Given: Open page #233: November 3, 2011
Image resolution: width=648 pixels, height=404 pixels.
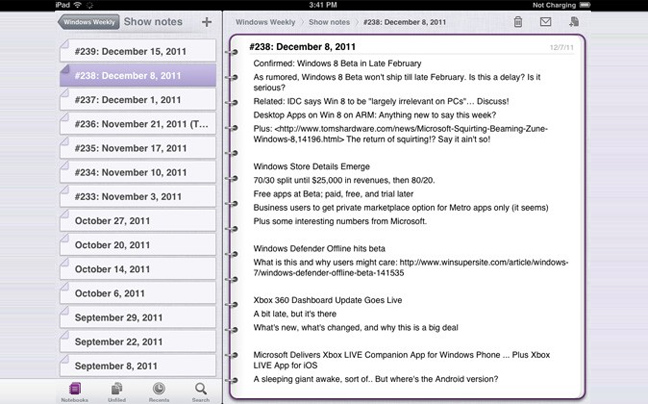Looking at the screenshot, I should click(138, 196).
